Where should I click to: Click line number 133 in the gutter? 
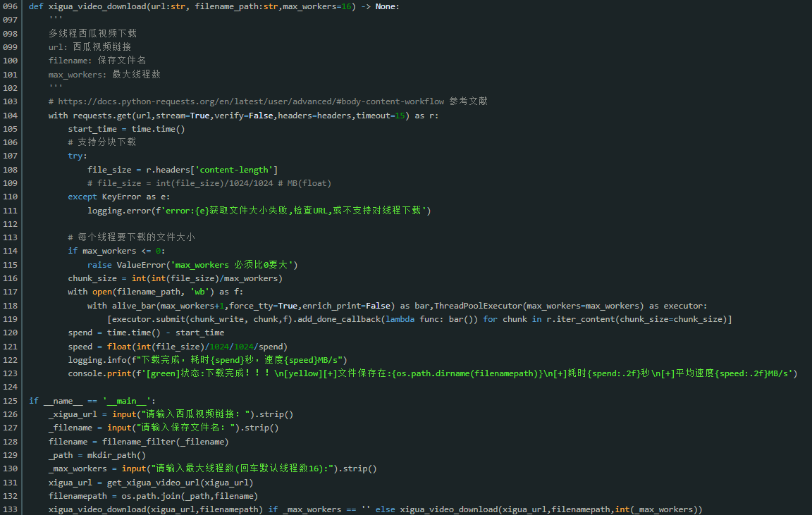click(x=10, y=510)
